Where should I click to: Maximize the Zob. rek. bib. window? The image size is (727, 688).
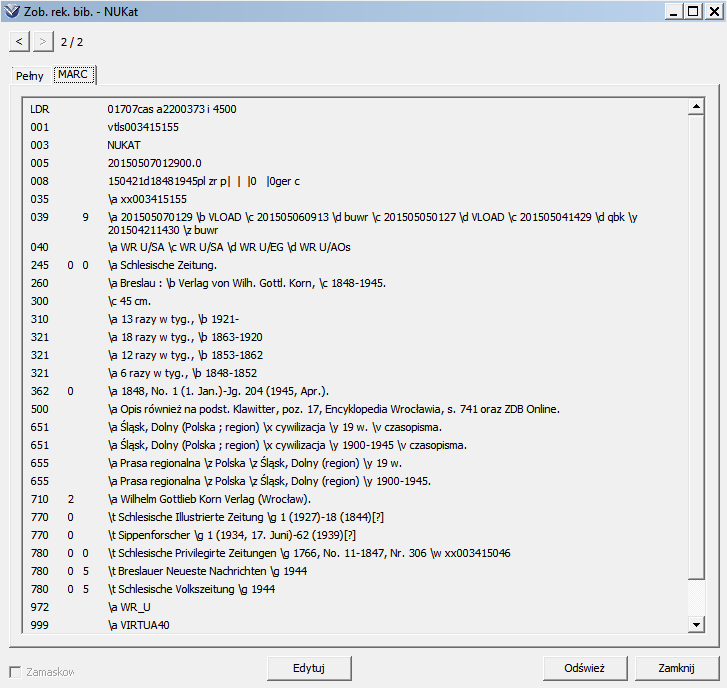click(x=693, y=12)
